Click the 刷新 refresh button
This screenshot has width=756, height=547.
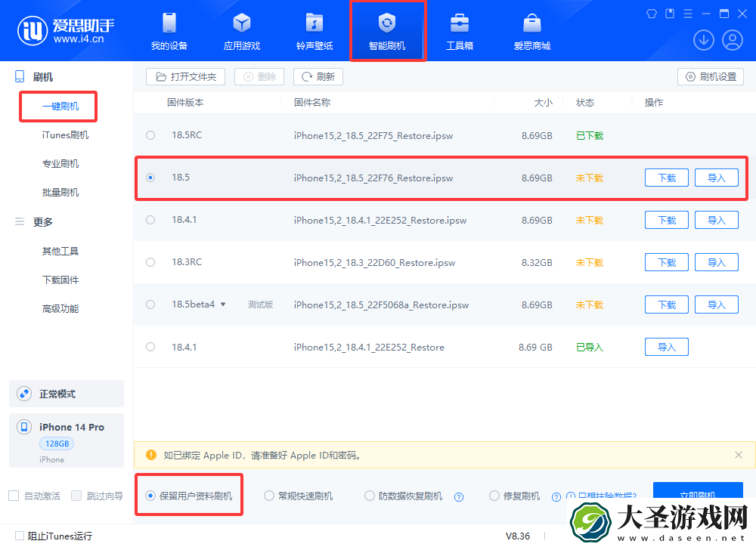(318, 76)
